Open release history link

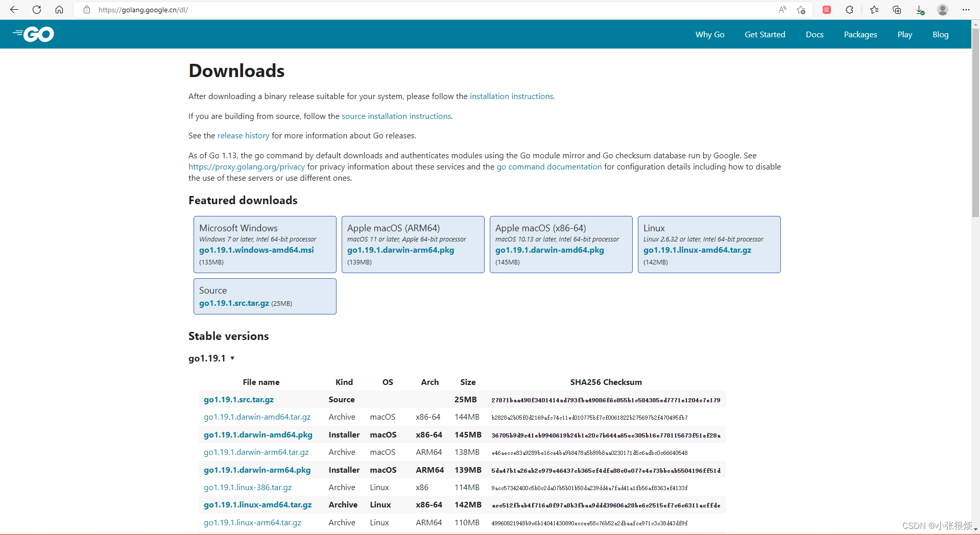click(243, 135)
